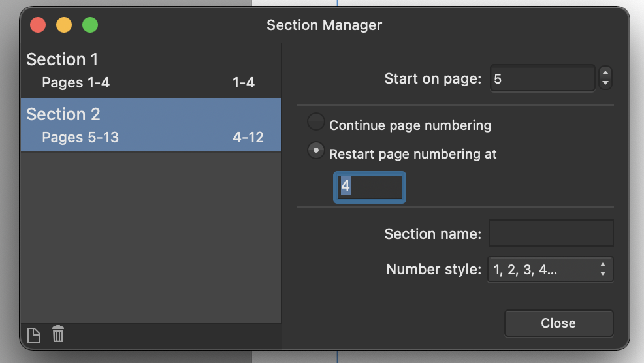The height and width of the screenshot is (363, 644).
Task: Increase Start on page with up arrow
Action: pyautogui.click(x=605, y=73)
